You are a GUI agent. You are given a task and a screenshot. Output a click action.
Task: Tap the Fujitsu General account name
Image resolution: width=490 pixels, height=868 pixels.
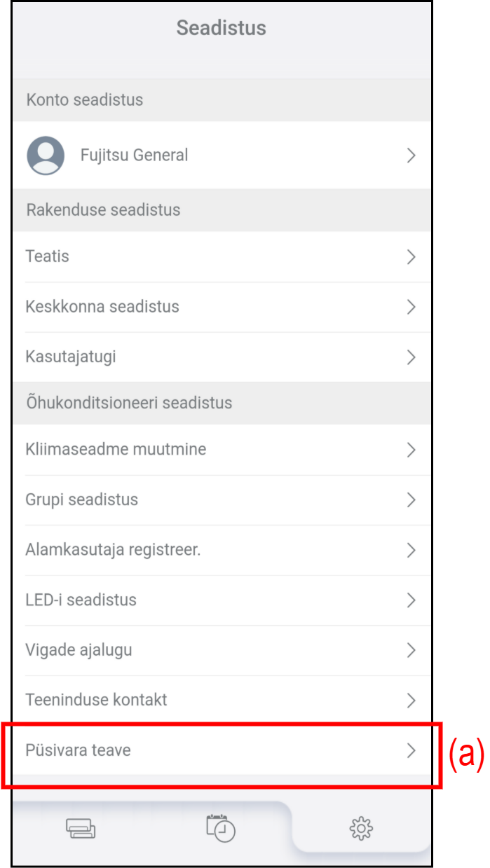pyautogui.click(x=134, y=156)
